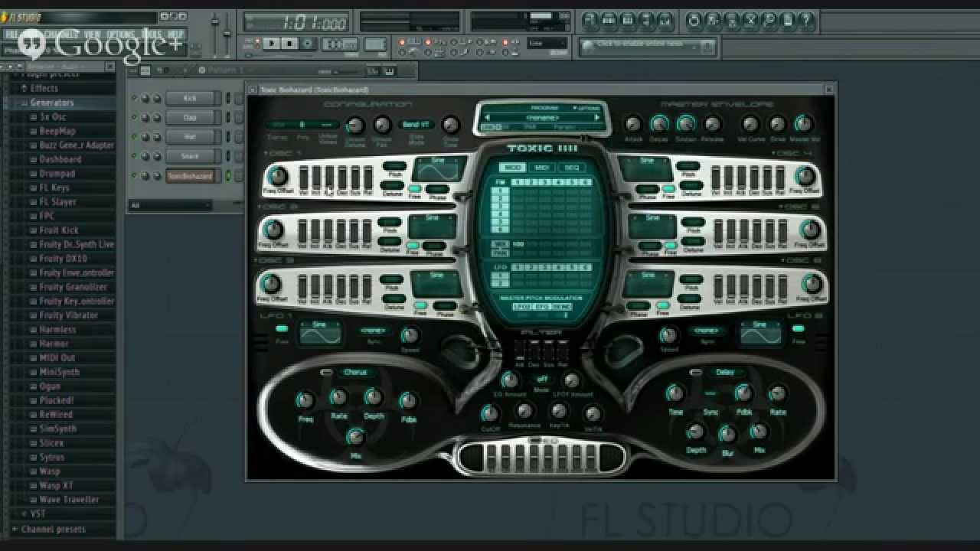Screen dimensions: 980x551
Task: Click the Master Envelope Sustain knob
Action: point(686,124)
